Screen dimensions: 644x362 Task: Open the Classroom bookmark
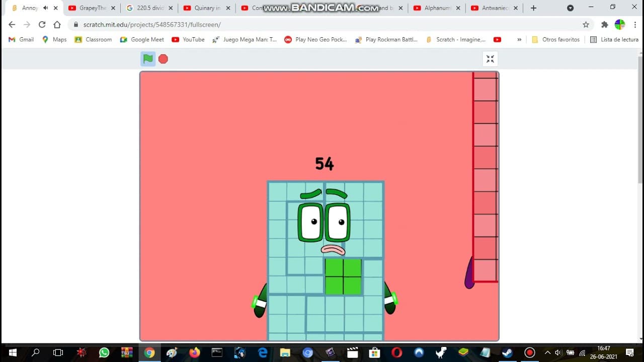93,39
